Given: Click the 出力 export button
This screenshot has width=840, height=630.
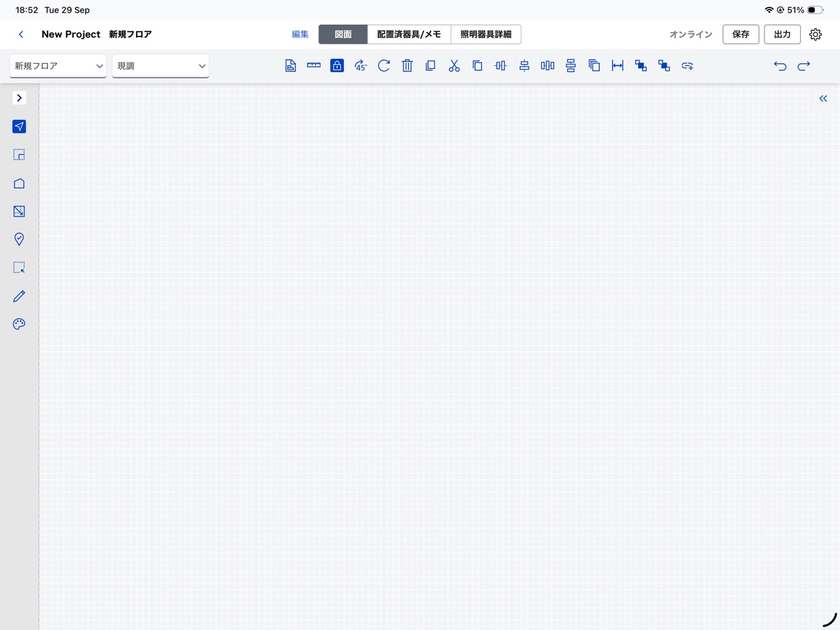Looking at the screenshot, I should 782,34.
